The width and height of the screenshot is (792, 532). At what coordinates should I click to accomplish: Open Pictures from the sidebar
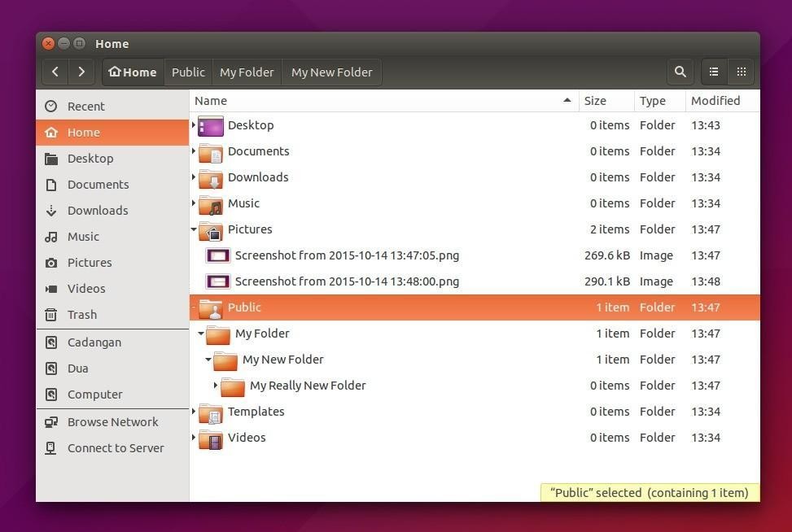(90, 262)
